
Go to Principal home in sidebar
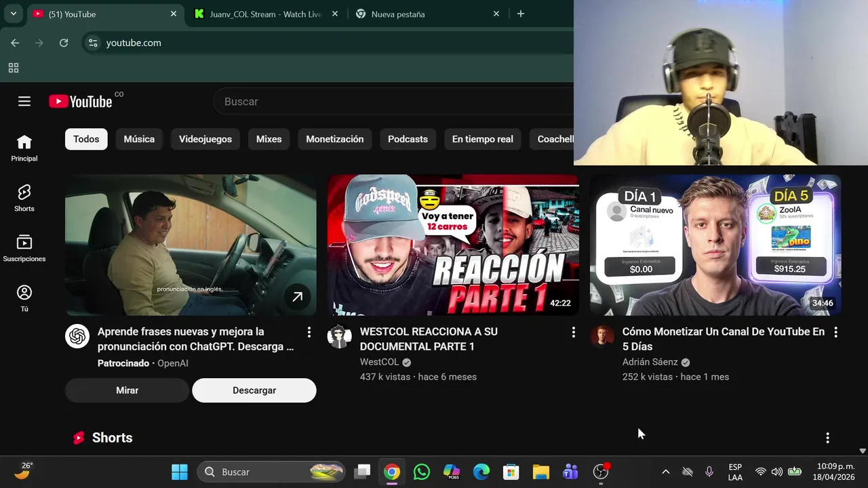click(x=24, y=148)
